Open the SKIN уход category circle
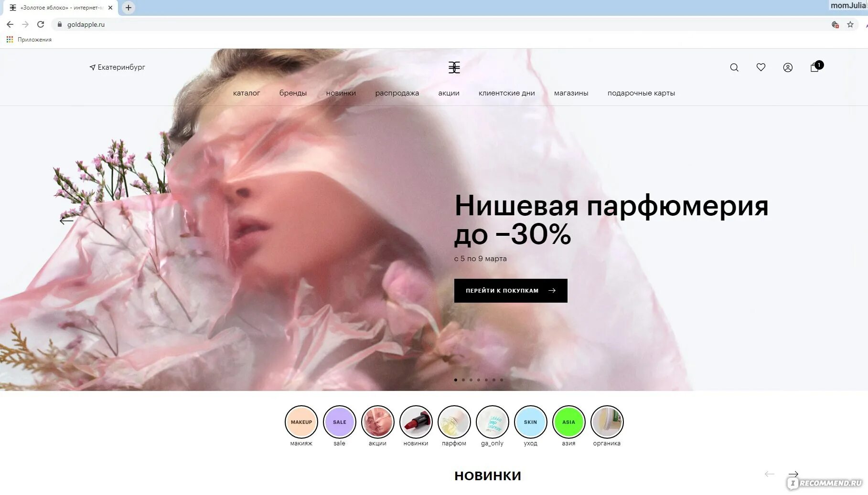 tap(531, 422)
